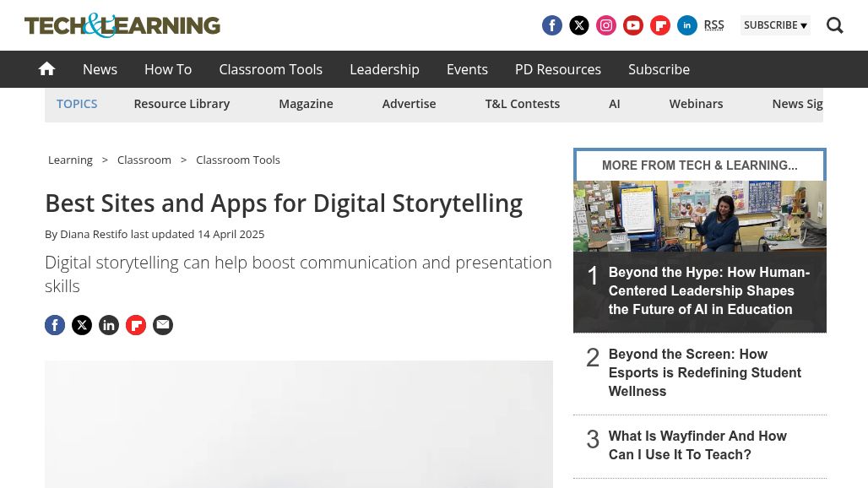
Task: Click the LinkedIn icon in header
Action: (687, 25)
